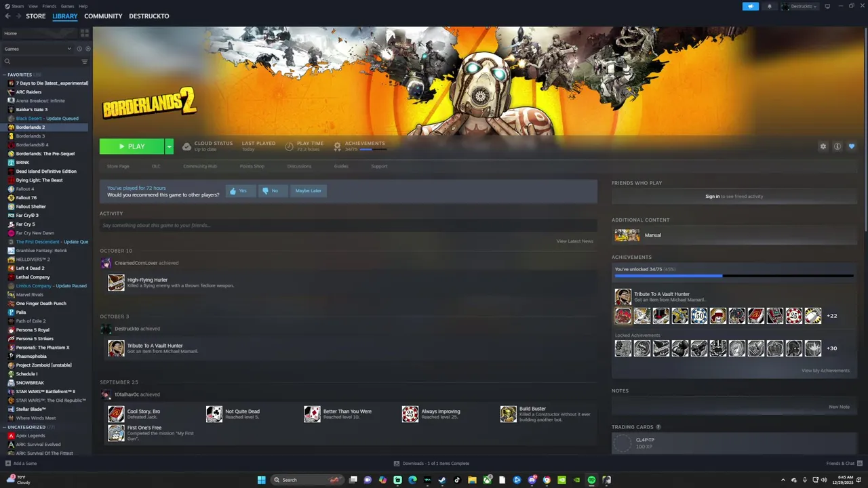The image size is (868, 488).
Task: Open Discussions link
Action: 299,166
